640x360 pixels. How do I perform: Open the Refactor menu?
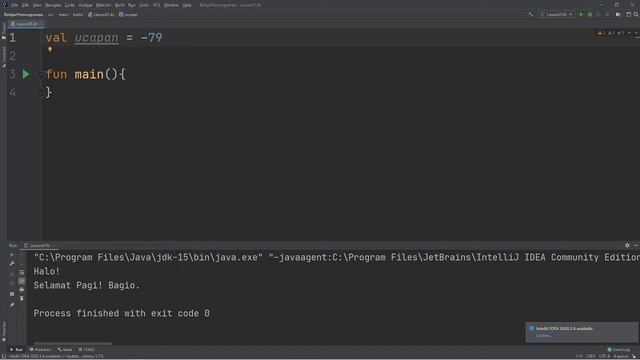point(103,5)
